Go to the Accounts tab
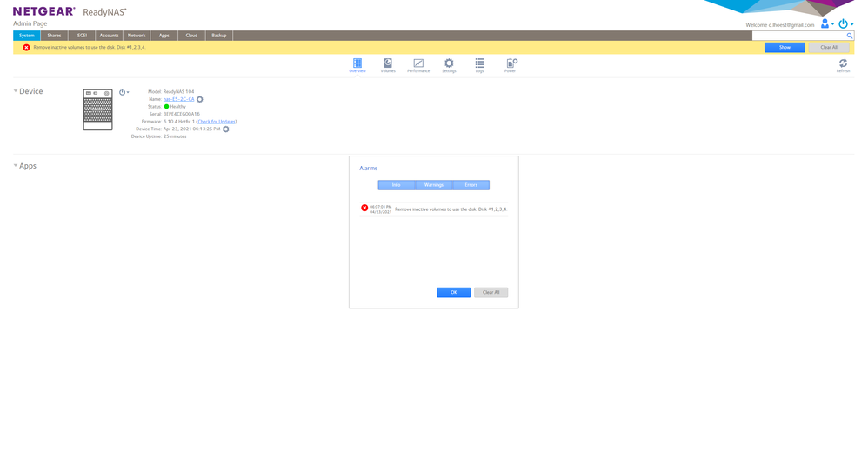The image size is (868, 464). pyautogui.click(x=109, y=36)
